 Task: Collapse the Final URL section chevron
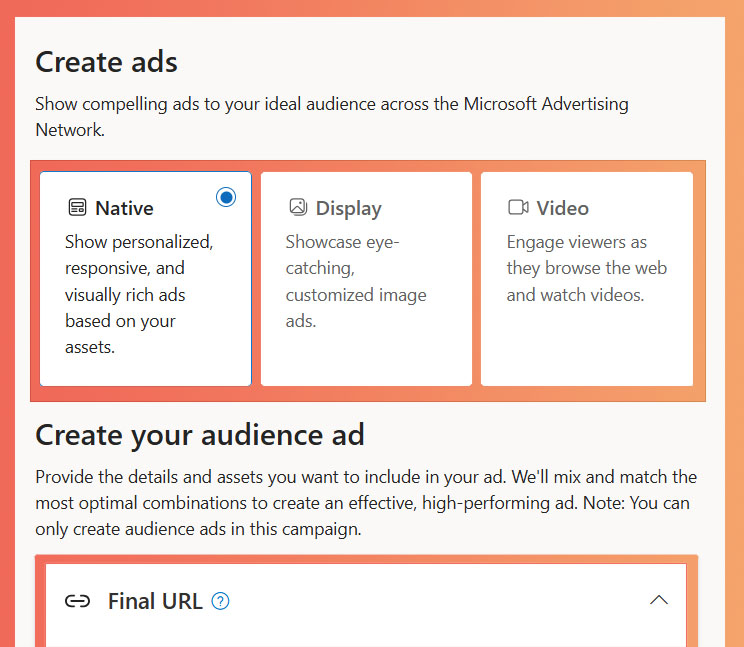pyautogui.click(x=658, y=600)
